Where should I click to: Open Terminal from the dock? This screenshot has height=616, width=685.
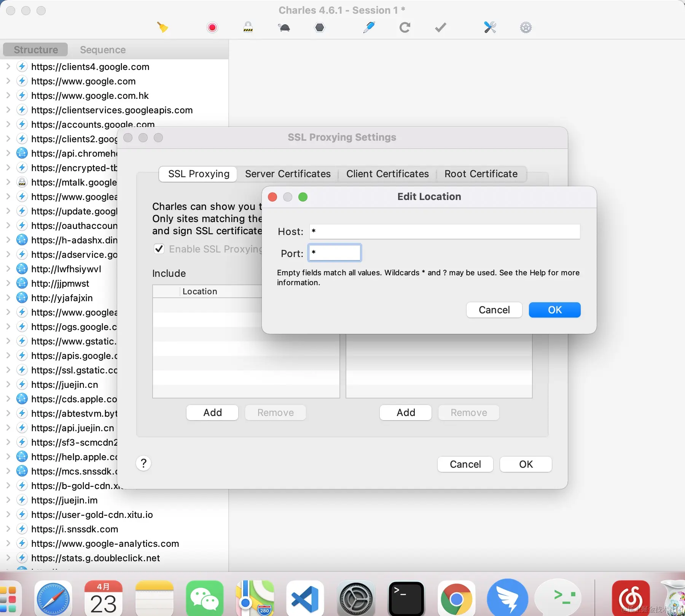[x=406, y=599]
